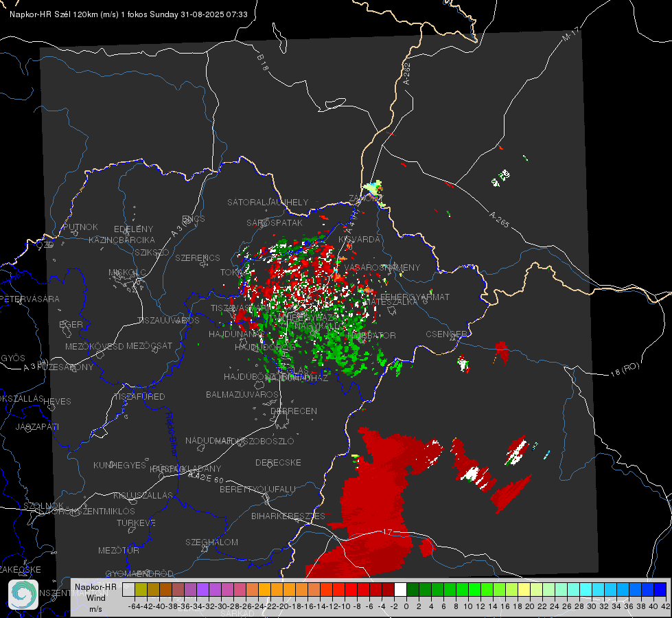Click the 18 (RO) road label
Screen dimensions: 672x618
pos(625,369)
